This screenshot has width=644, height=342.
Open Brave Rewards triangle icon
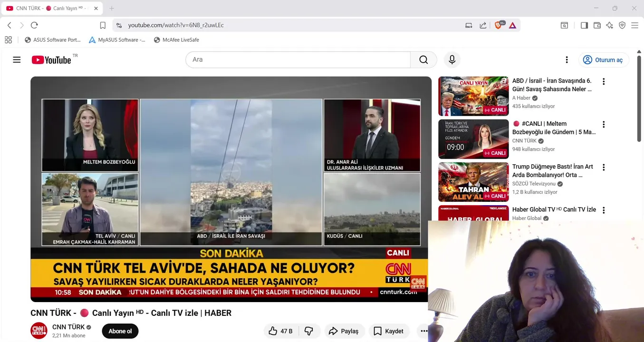(512, 25)
